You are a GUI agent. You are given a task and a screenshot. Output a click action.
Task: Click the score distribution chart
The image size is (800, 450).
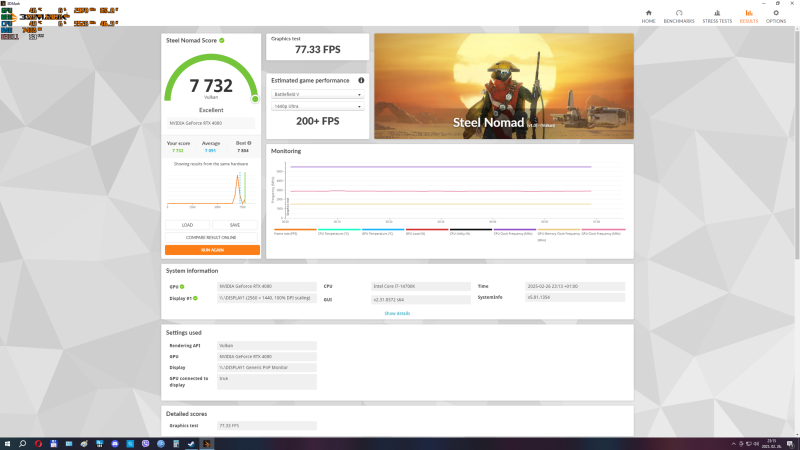211,189
